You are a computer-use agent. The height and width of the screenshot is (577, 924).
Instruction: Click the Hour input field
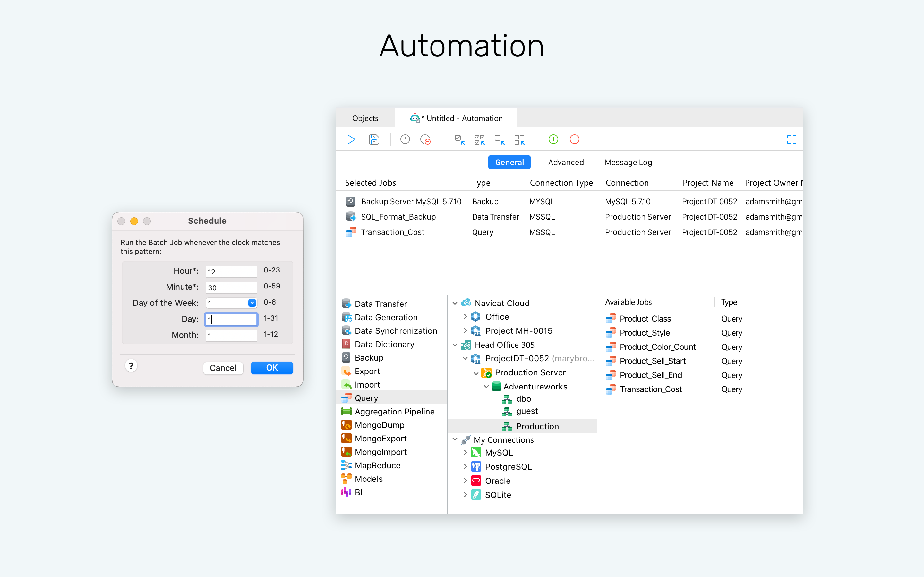231,271
